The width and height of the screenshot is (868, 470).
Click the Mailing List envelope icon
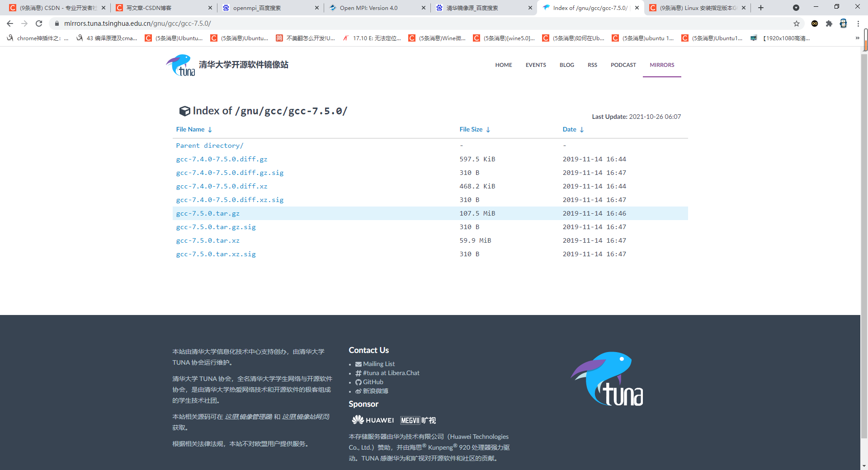[358, 364]
